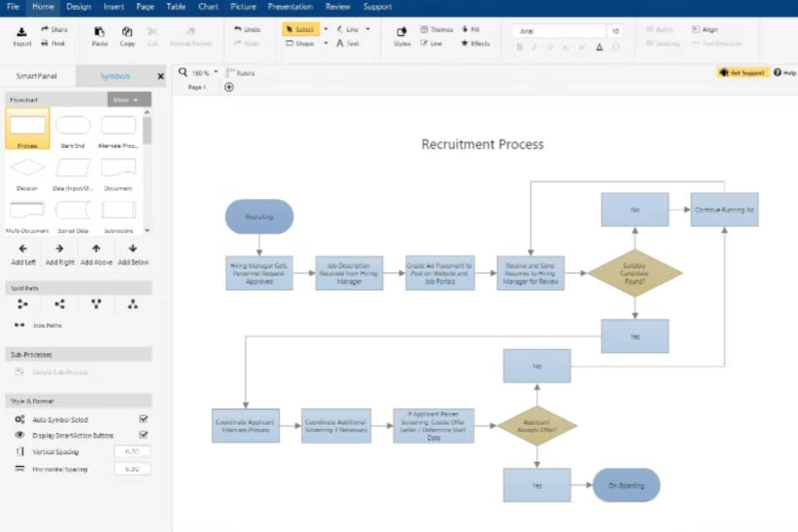
Task: Click the third Split Path icon
Action: (x=96, y=304)
